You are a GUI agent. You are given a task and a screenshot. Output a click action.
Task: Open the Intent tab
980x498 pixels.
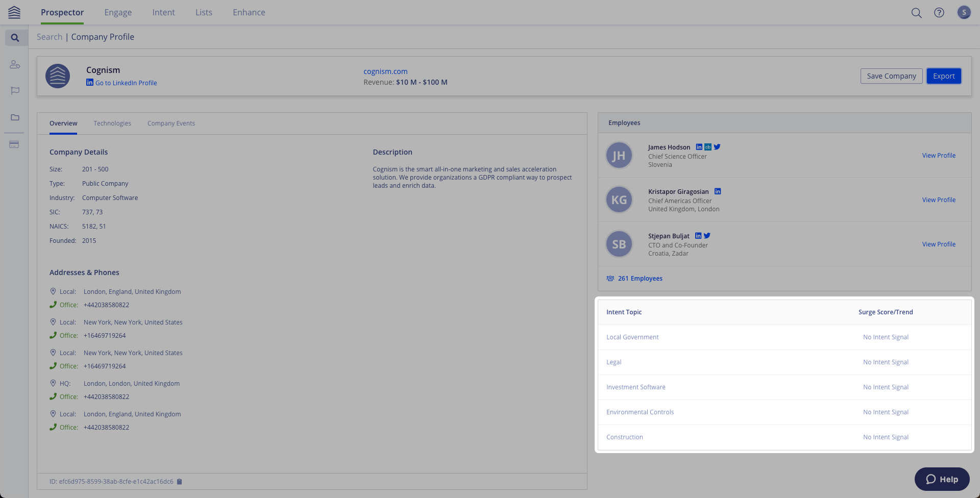click(x=163, y=12)
